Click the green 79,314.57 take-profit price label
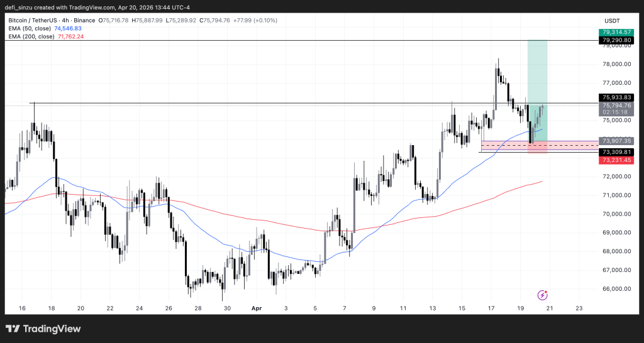The image size is (644, 343). (616, 31)
